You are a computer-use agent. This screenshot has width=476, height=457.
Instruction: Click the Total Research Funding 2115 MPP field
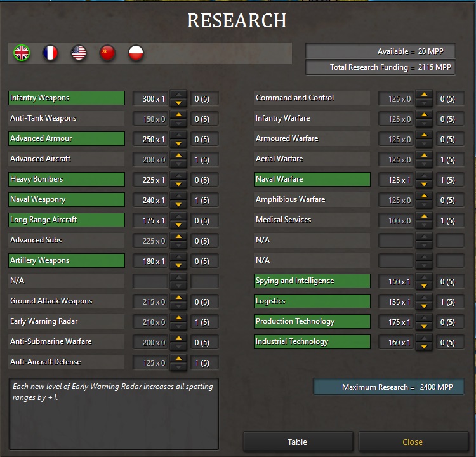point(381,67)
